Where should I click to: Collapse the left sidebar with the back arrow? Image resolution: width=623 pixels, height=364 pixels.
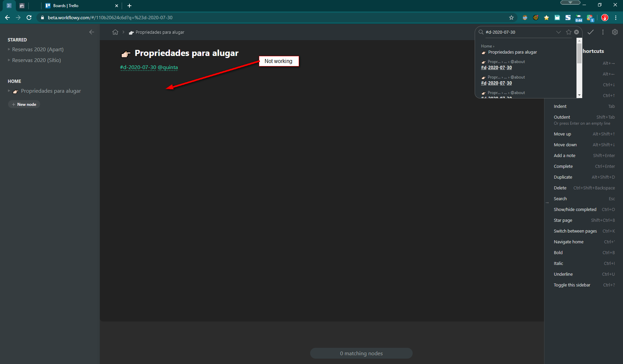92,32
